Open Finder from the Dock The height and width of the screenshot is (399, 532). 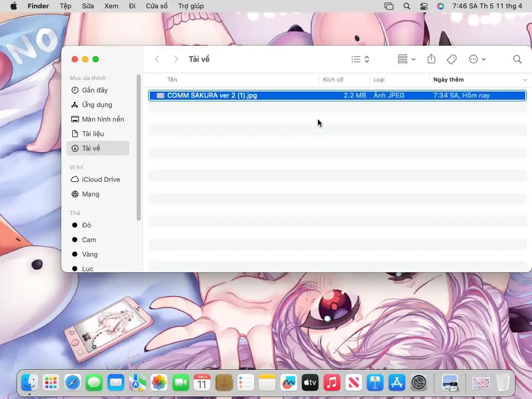point(29,383)
